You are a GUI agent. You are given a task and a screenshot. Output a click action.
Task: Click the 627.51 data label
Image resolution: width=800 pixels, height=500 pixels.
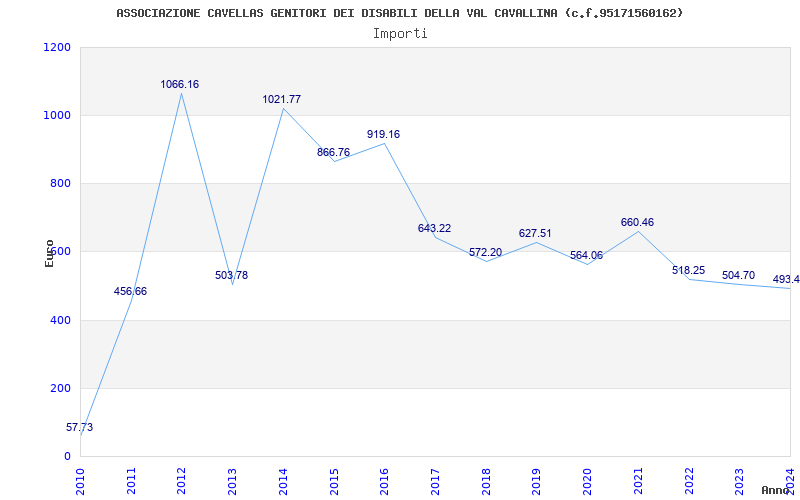tap(535, 233)
